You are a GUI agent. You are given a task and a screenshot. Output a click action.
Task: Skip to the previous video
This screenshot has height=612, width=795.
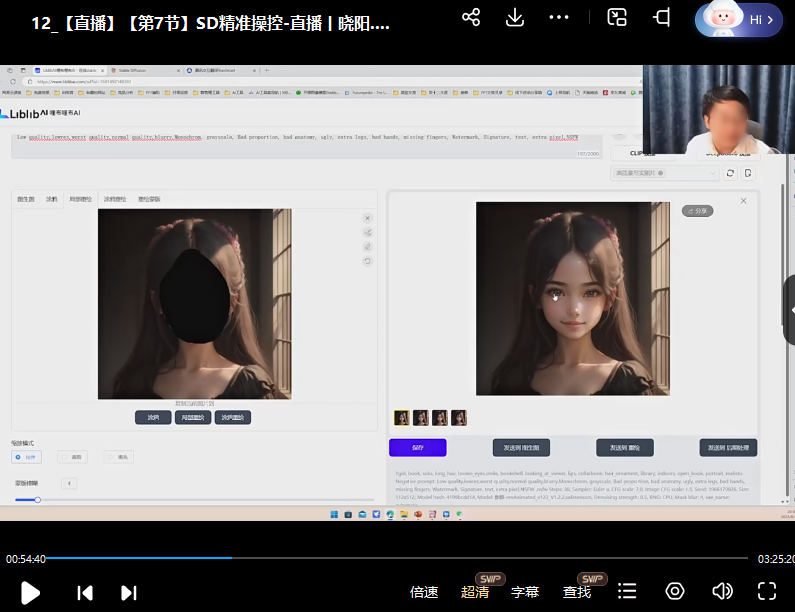(x=85, y=592)
